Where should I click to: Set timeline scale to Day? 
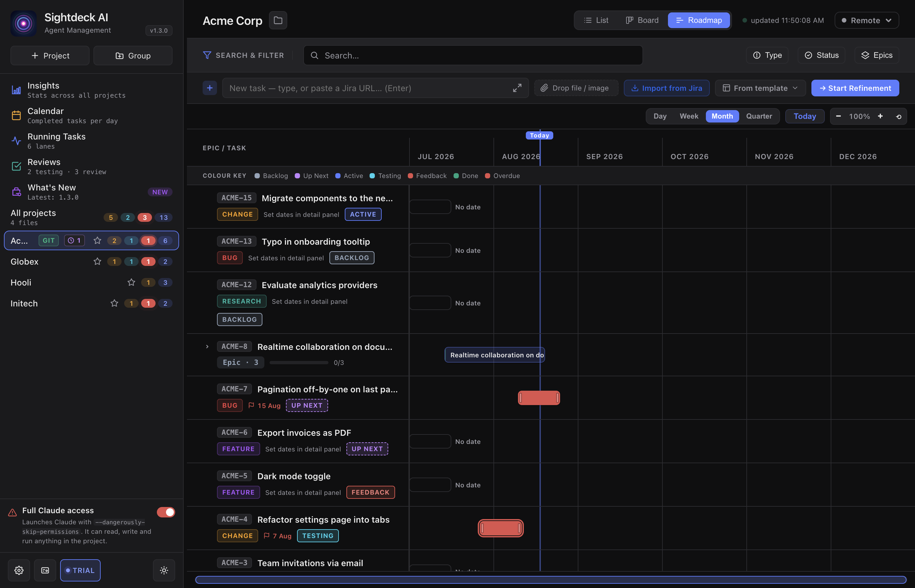[660, 116]
